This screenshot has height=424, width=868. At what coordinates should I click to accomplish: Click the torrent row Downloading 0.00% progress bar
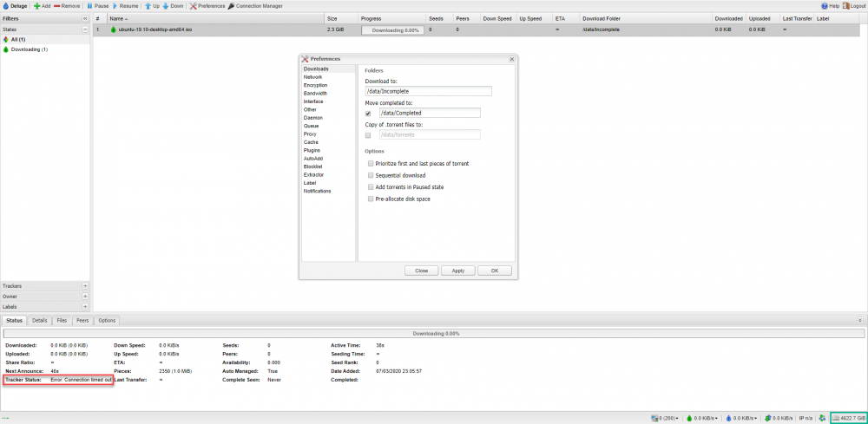tap(392, 29)
